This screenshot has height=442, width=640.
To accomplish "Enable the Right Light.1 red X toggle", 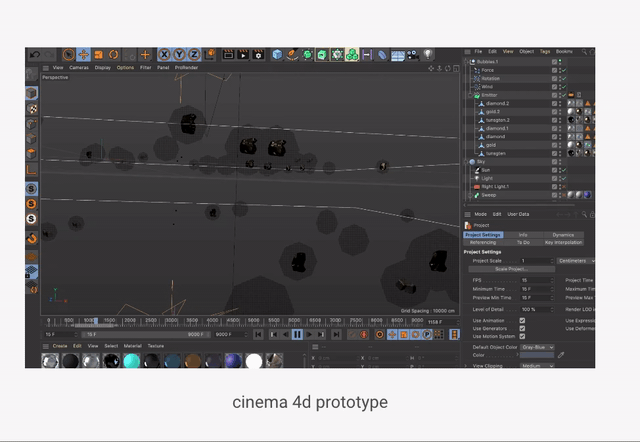I will (564, 187).
